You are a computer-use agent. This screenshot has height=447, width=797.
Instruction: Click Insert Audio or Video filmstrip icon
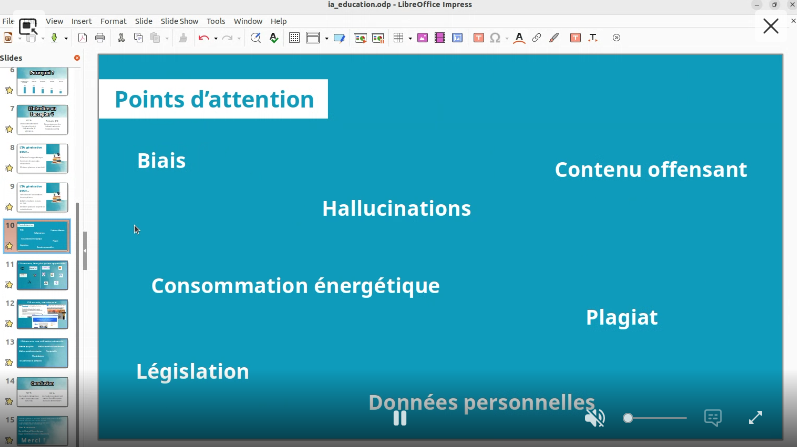pos(440,38)
